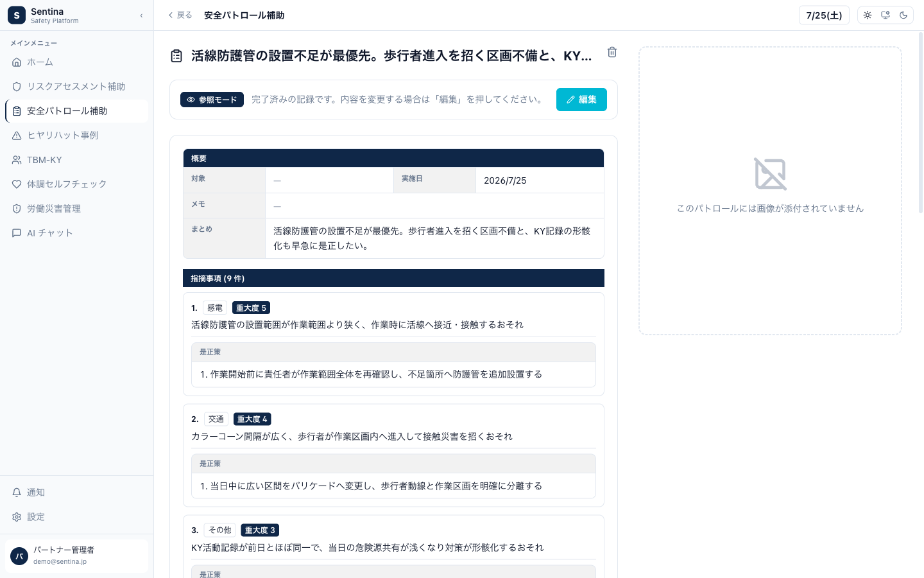The width and height of the screenshot is (924, 578).
Task: Click the shield icon beside リスクアセスメント補助
Action: 17,87
